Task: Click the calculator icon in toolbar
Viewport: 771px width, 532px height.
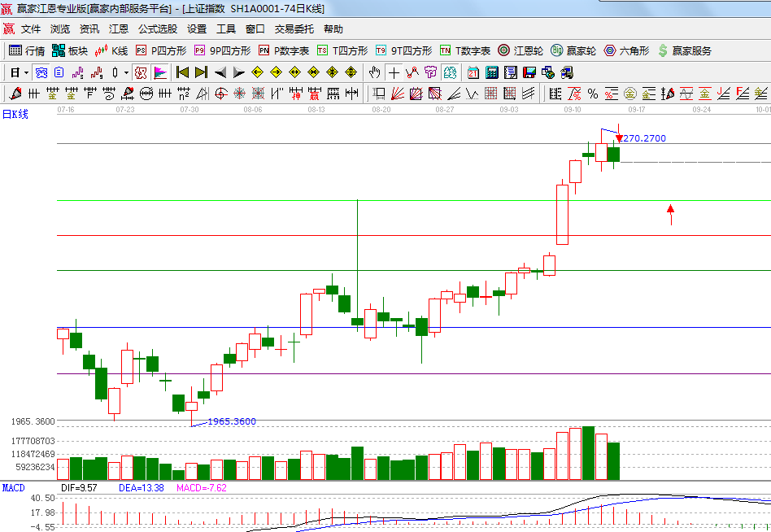Action: 491,72
